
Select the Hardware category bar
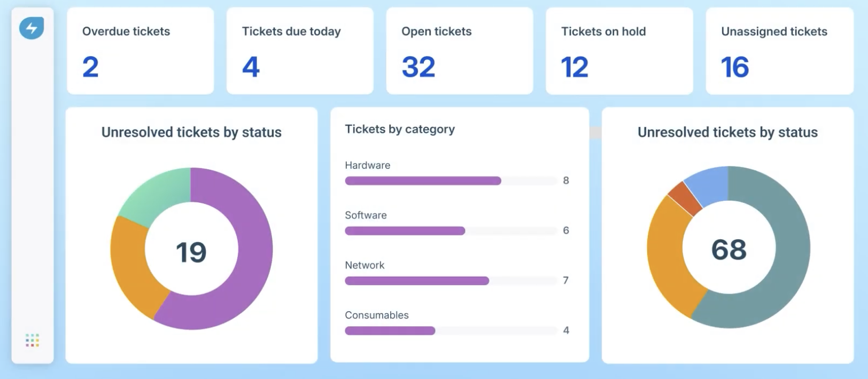[x=423, y=181]
